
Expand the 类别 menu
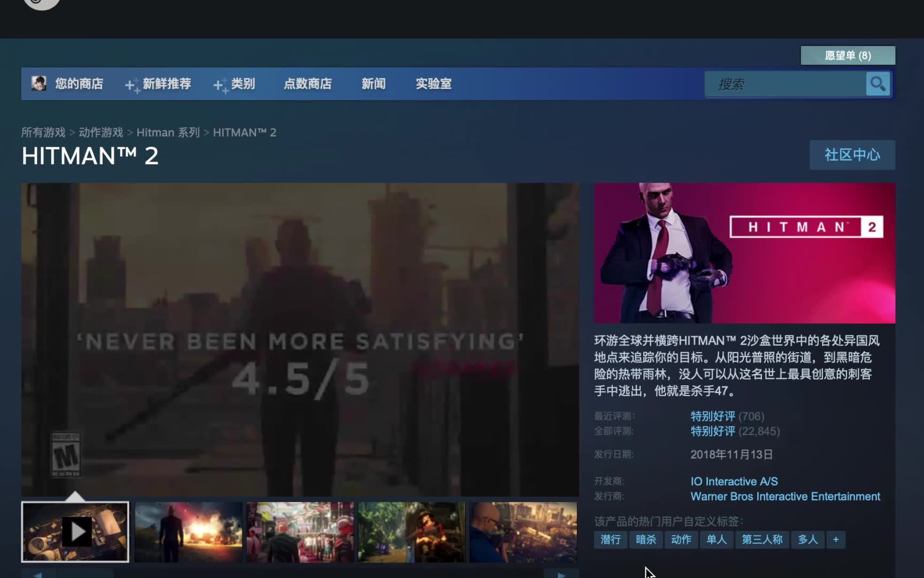234,84
